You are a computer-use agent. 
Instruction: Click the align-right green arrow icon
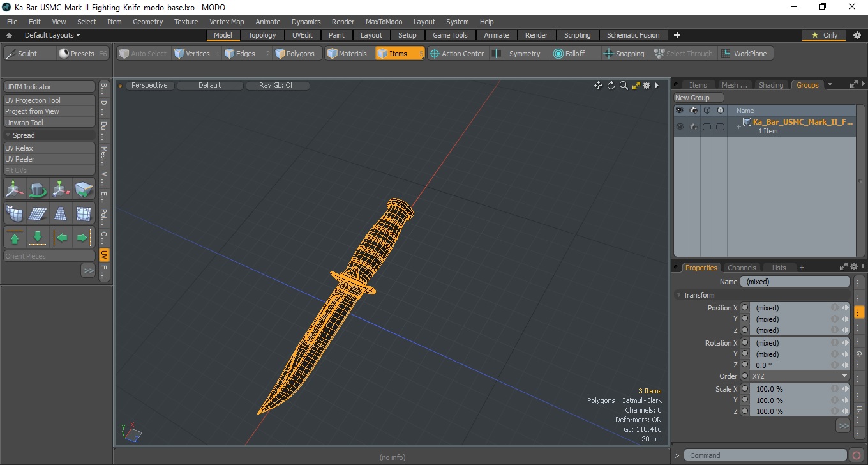[x=84, y=238]
